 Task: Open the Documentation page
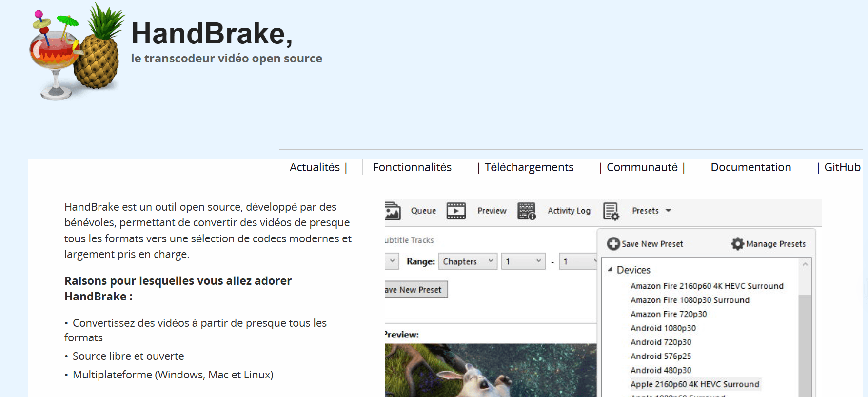[751, 167]
